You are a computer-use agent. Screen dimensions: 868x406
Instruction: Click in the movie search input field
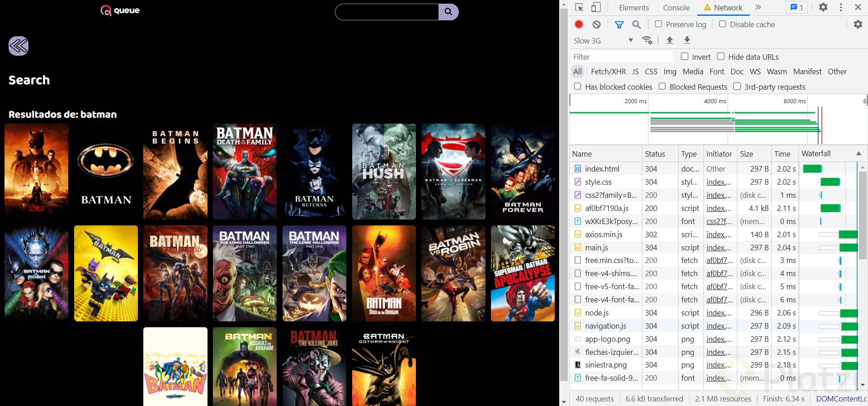[387, 12]
